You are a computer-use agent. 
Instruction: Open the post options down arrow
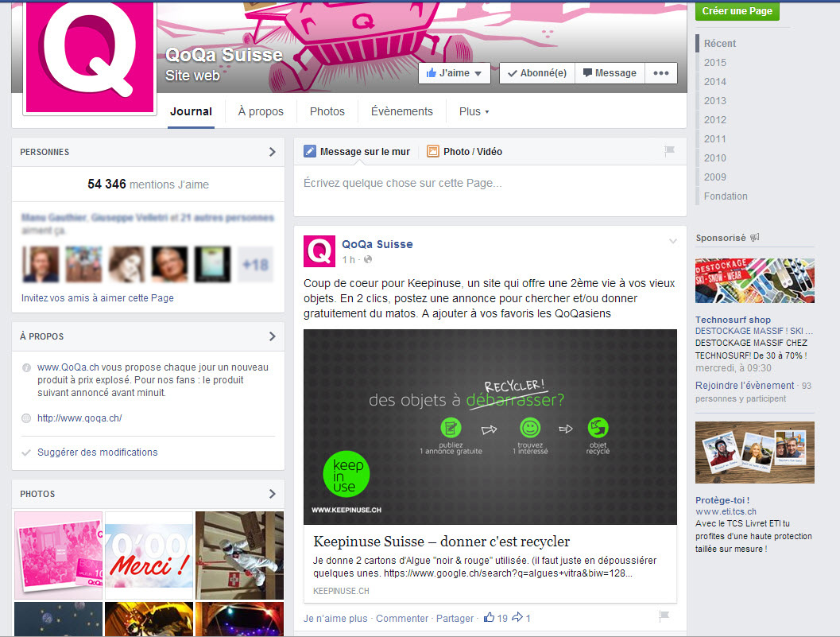[x=673, y=241]
